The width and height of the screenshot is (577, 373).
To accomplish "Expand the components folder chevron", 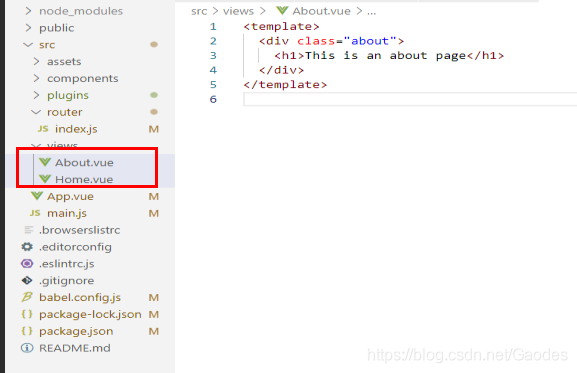I will tap(36, 78).
